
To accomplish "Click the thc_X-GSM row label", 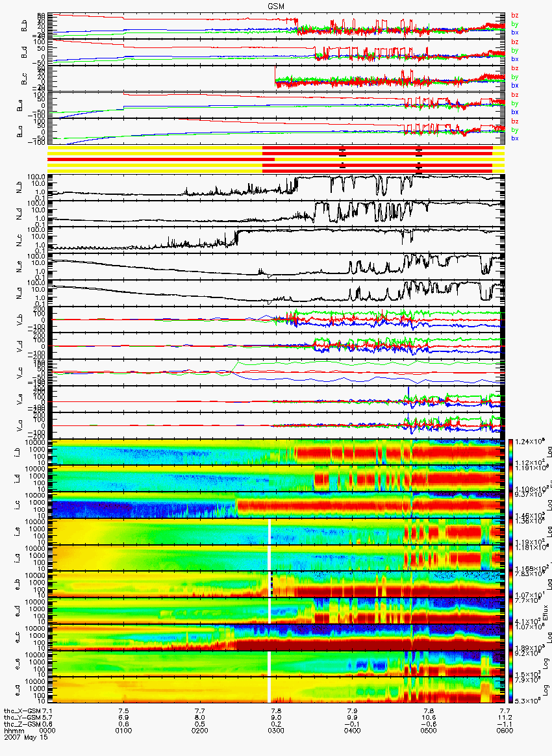I will [x=22, y=711].
